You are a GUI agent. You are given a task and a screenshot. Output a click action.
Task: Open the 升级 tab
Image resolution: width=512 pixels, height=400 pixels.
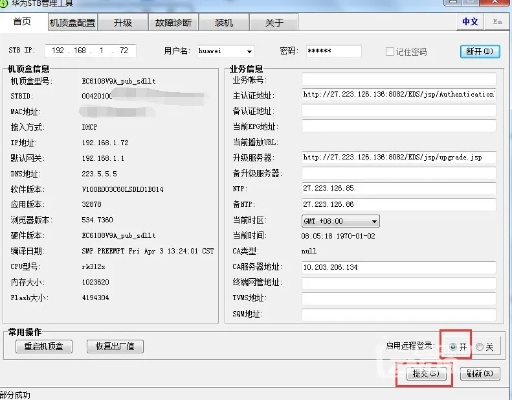[x=123, y=23]
